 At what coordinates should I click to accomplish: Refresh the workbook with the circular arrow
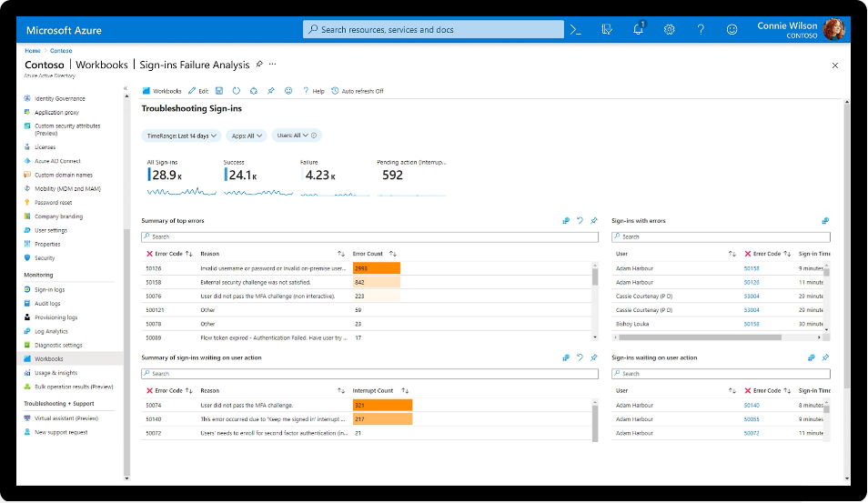click(x=237, y=91)
